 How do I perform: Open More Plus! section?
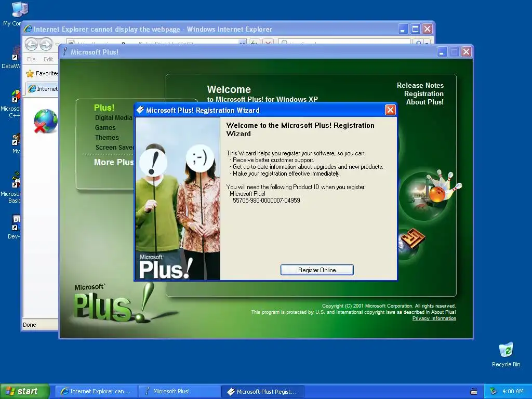pyautogui.click(x=114, y=162)
